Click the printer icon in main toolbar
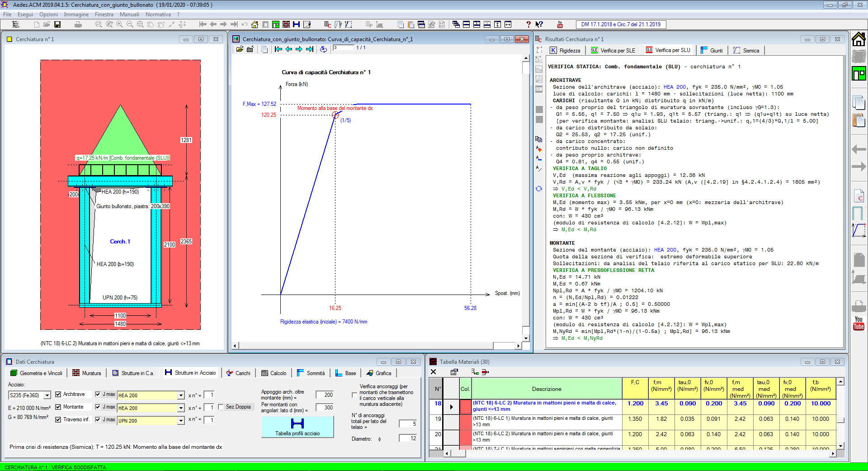This screenshot has width=868, height=471. click(x=78, y=24)
